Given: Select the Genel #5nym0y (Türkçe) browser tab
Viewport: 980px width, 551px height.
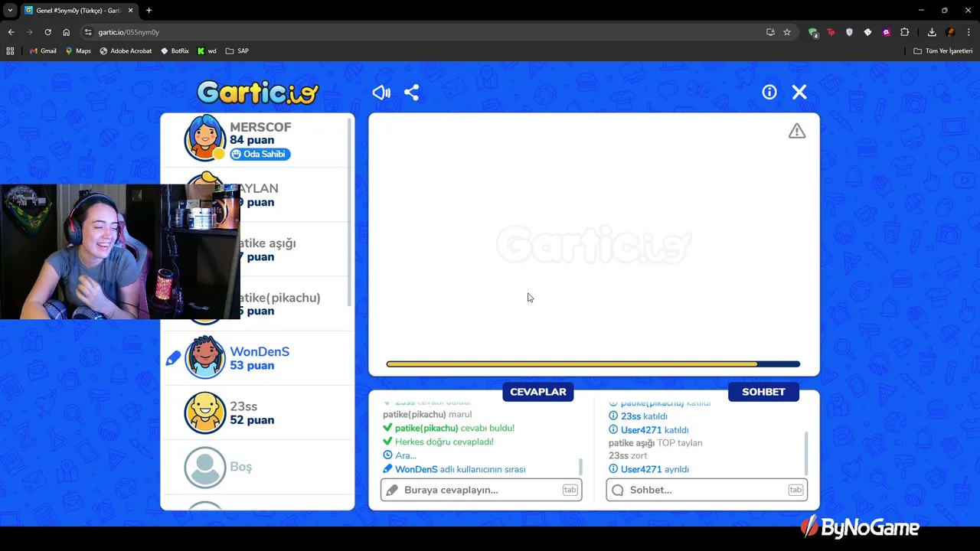Looking at the screenshot, I should click(x=79, y=11).
